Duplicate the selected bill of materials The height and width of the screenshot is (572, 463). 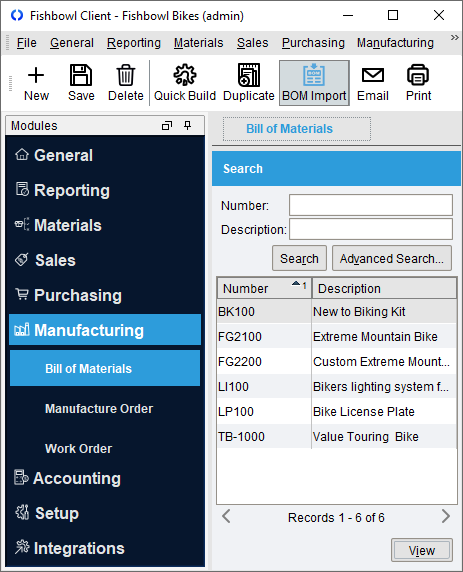tap(248, 83)
